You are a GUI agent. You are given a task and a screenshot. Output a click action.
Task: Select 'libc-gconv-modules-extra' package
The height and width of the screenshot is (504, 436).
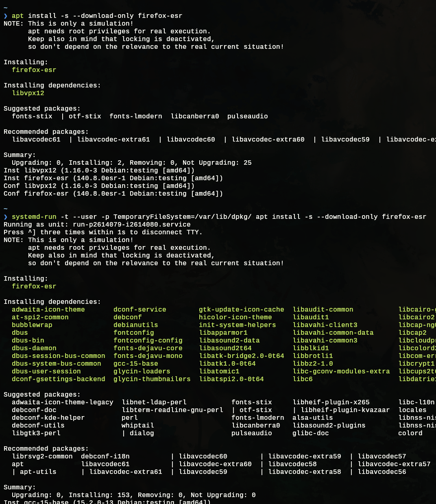(341, 371)
